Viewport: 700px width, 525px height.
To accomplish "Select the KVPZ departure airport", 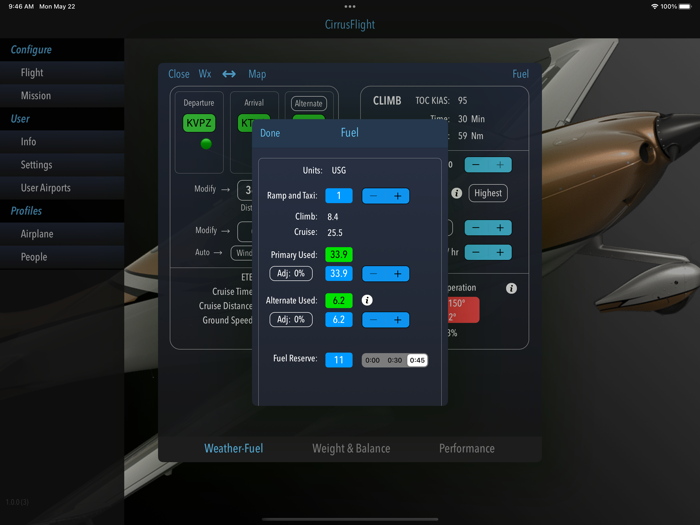I will [199, 123].
